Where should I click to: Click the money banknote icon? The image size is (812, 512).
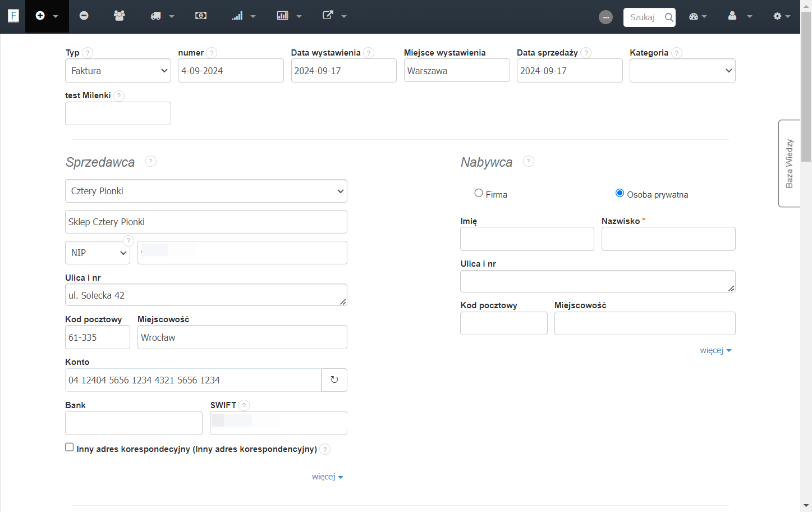pos(201,16)
